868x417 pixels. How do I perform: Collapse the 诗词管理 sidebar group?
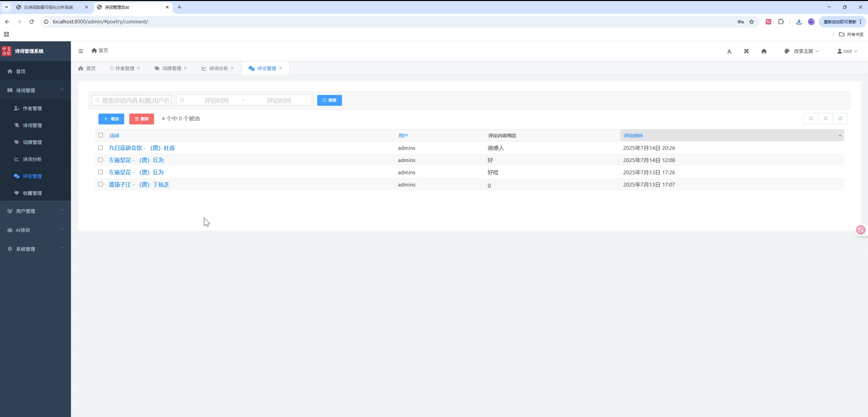(35, 90)
